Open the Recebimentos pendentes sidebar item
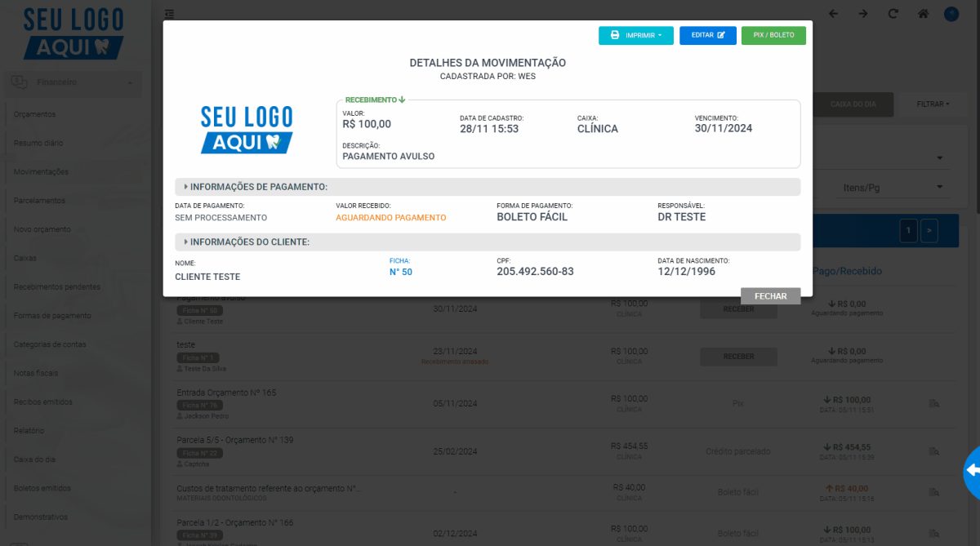Viewport: 980px width, 546px height. pyautogui.click(x=57, y=287)
